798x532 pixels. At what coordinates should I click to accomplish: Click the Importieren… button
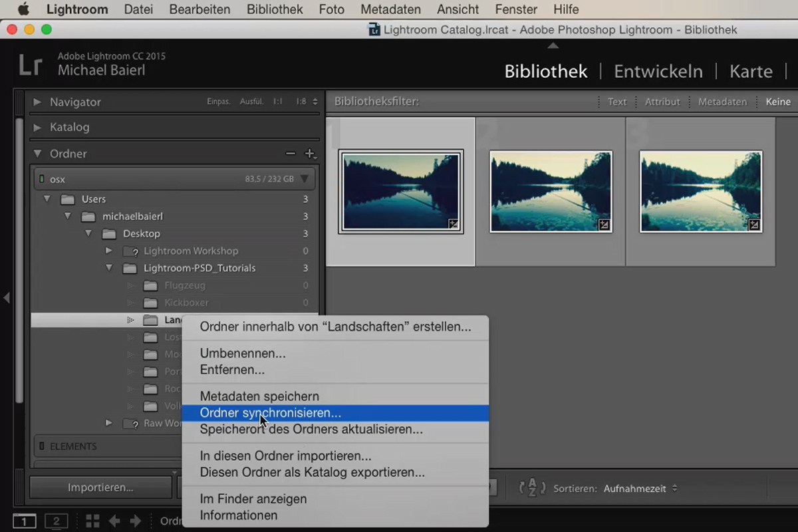(100, 487)
